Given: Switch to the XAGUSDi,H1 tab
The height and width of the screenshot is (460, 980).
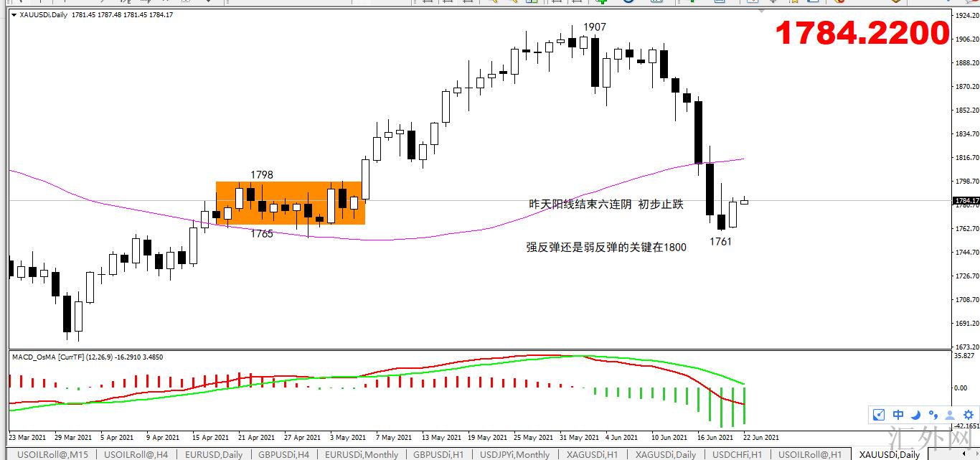Looking at the screenshot, I should 590,454.
